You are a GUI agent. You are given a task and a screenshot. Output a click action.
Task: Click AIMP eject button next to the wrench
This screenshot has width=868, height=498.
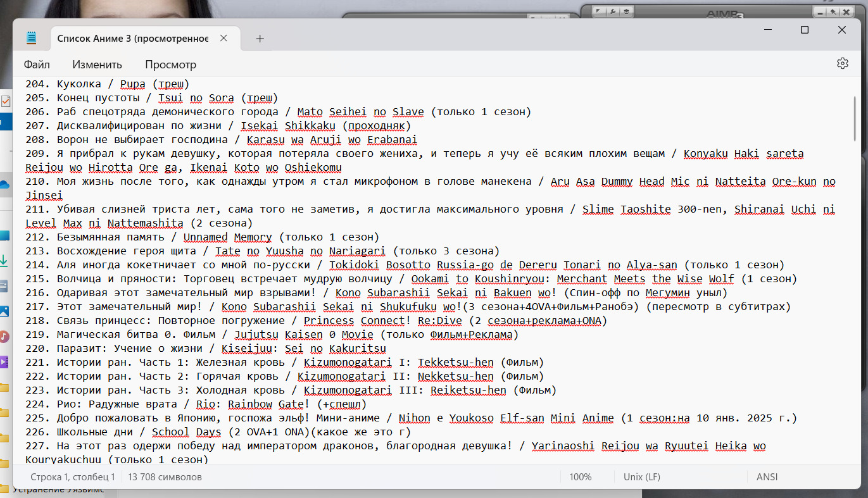point(626,11)
